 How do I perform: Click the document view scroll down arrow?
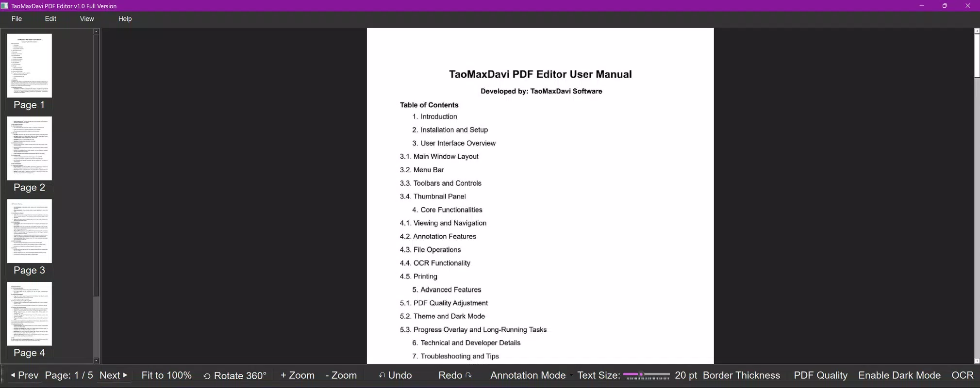pyautogui.click(x=977, y=361)
